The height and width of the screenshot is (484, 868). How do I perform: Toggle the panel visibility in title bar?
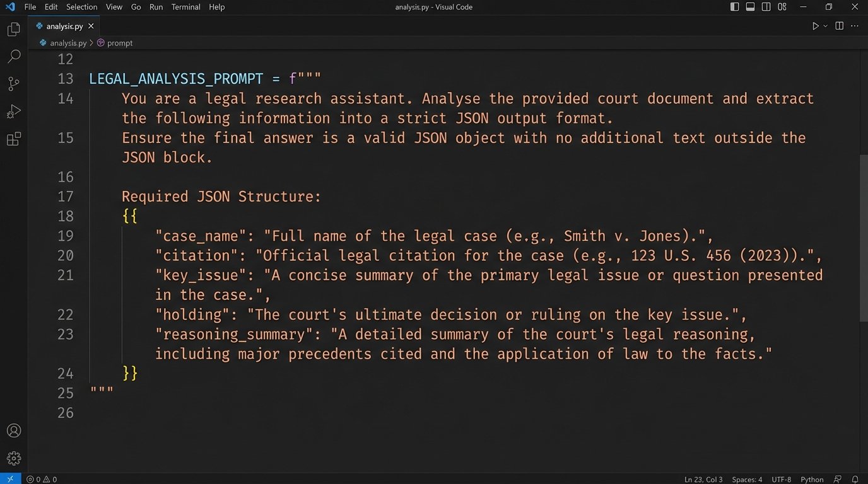[x=749, y=6]
